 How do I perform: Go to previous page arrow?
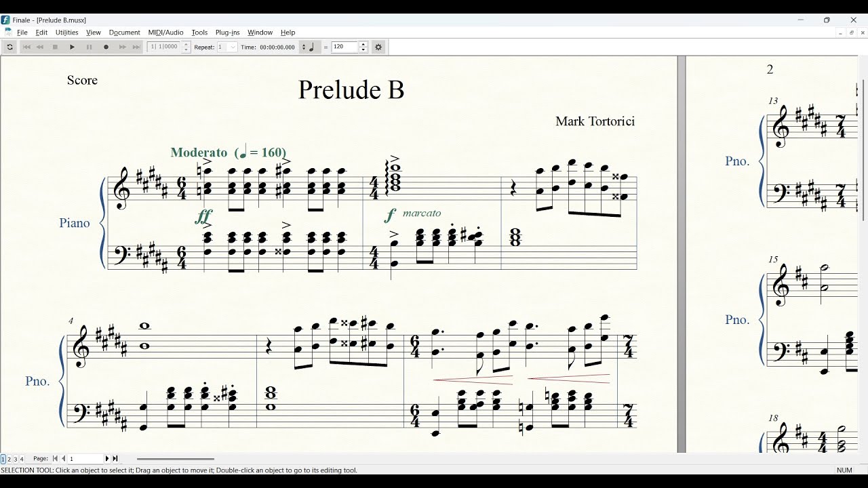pyautogui.click(x=63, y=459)
